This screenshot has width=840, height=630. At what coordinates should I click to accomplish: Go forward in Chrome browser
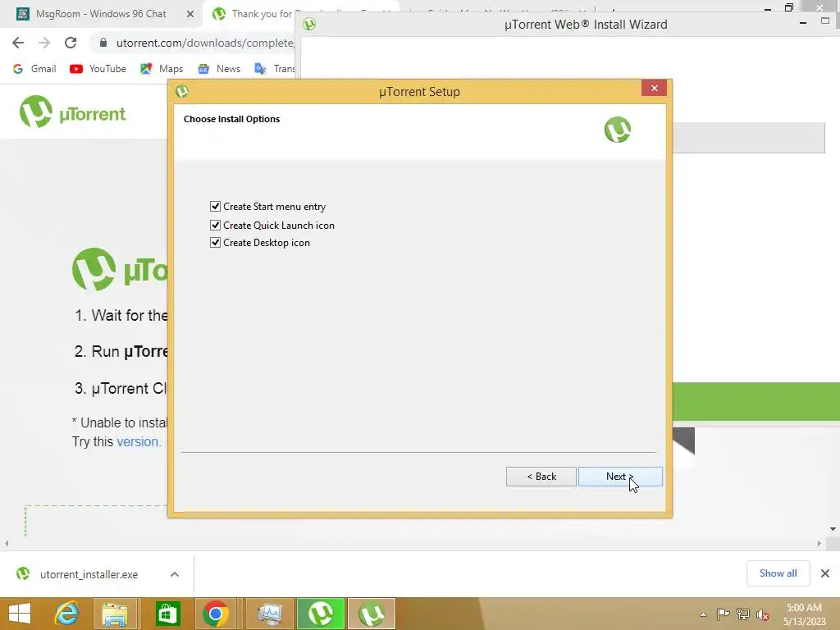(x=44, y=43)
